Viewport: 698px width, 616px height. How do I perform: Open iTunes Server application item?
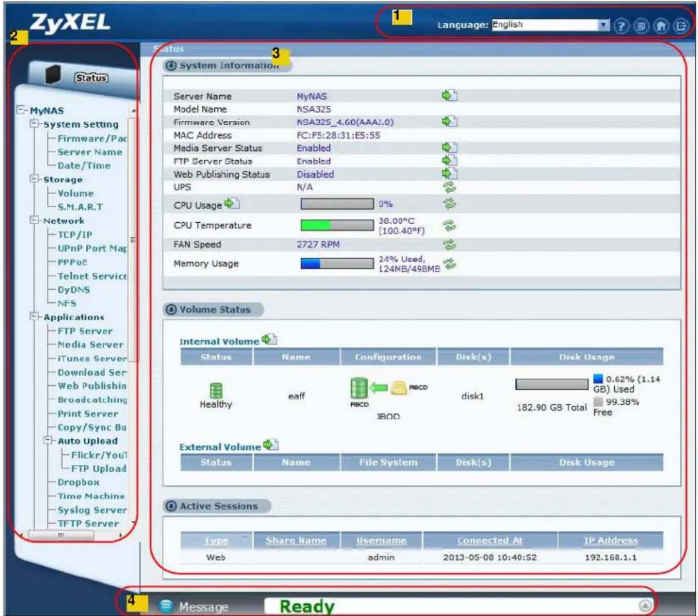92,358
